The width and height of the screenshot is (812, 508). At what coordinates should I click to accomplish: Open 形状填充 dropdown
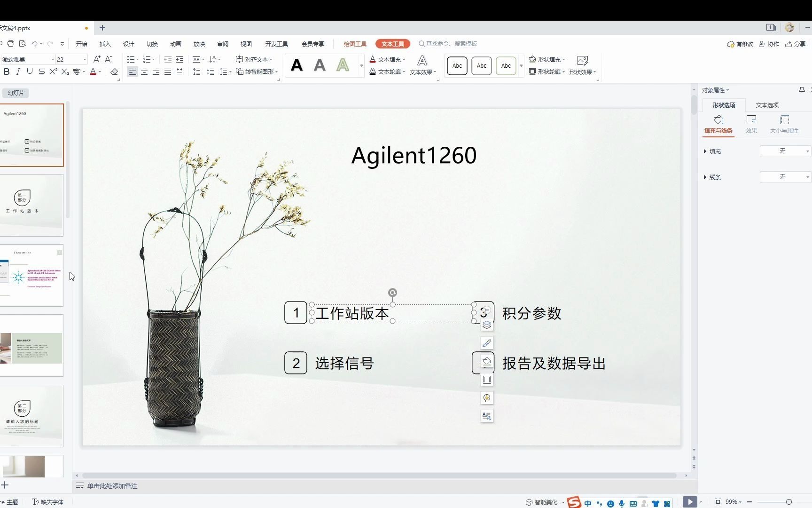(x=547, y=59)
